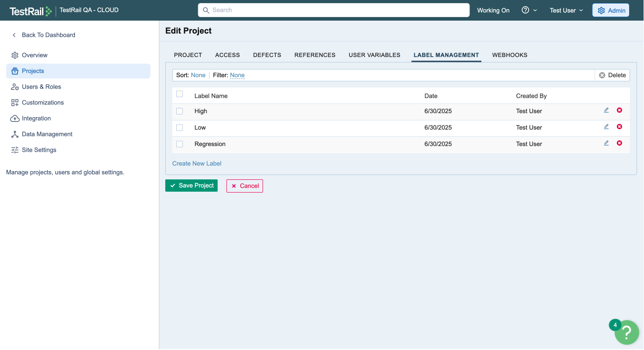The width and height of the screenshot is (644, 350).
Task: Click the edit pencil icon for High label
Action: (606, 110)
